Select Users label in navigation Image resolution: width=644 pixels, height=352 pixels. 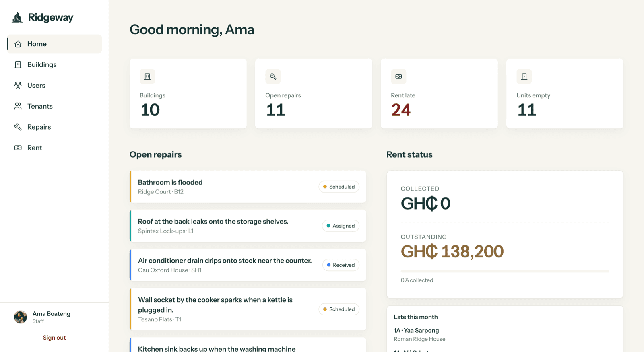click(x=36, y=85)
